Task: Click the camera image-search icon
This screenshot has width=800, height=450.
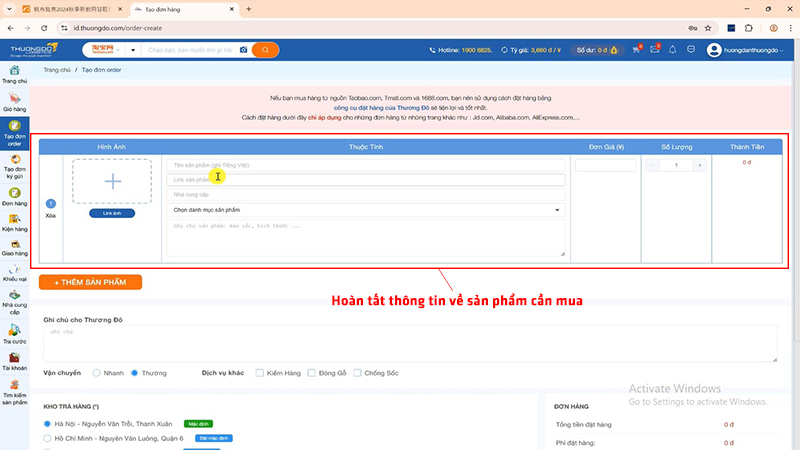Action: click(x=243, y=49)
